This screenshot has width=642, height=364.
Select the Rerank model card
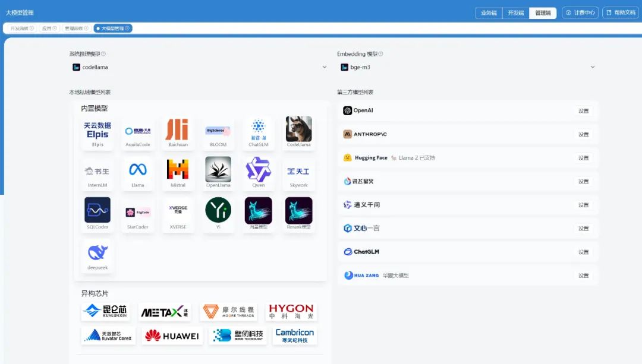[298, 215]
